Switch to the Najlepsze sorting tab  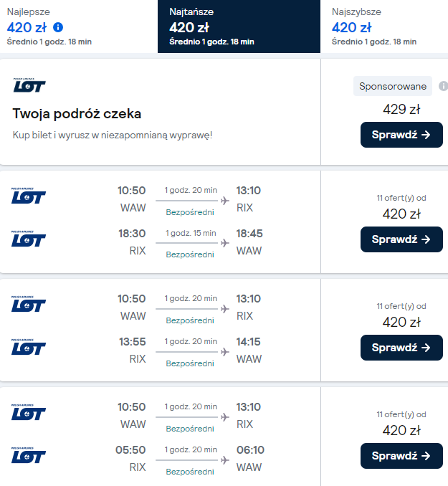pos(77,27)
